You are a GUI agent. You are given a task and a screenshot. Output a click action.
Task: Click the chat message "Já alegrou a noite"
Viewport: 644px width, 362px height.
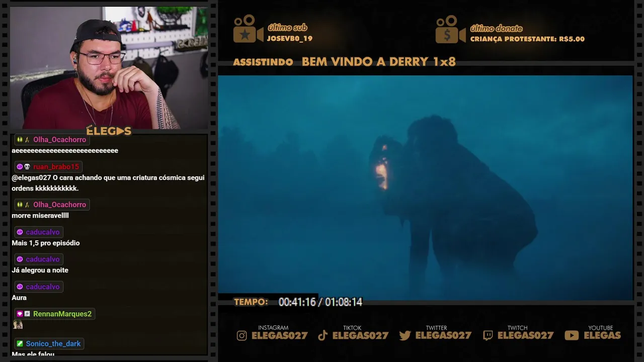(40, 270)
